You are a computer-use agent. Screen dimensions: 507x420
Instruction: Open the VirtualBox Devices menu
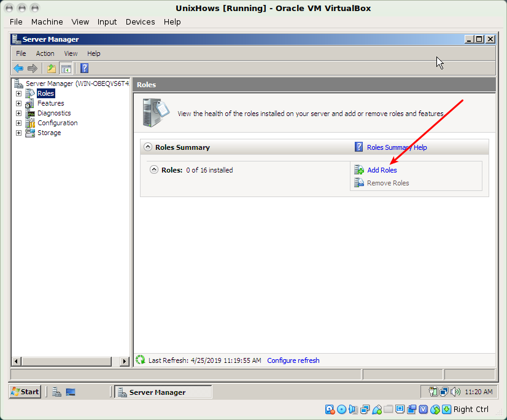click(141, 21)
